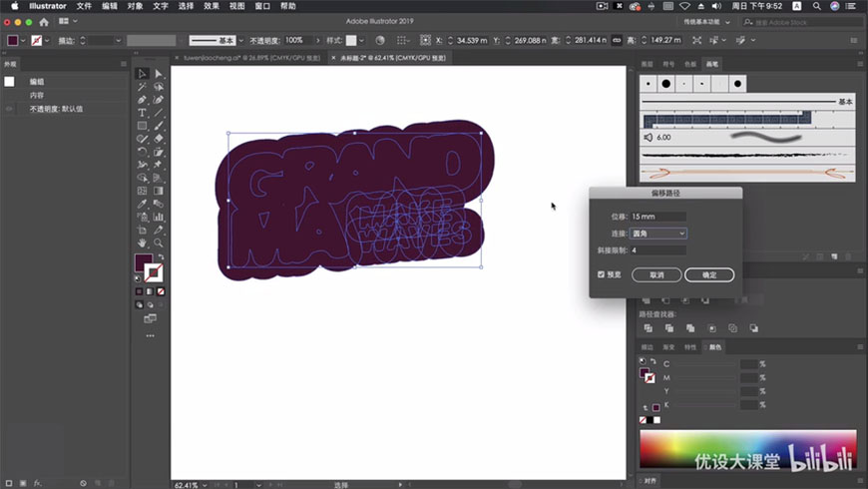Viewport: 868px width, 489px height.
Task: Set None fill swatch in toolbar
Action: (x=161, y=291)
